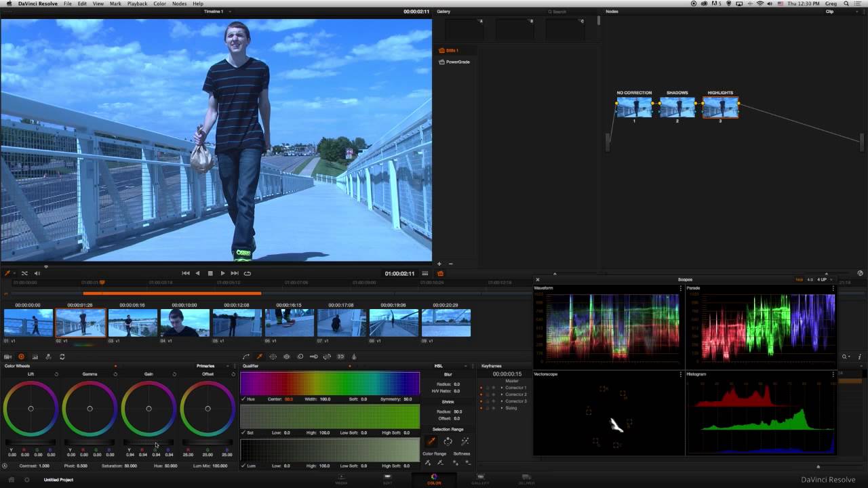The width and height of the screenshot is (868, 488).
Task: Open the Key palette icon
Action: [313, 357]
